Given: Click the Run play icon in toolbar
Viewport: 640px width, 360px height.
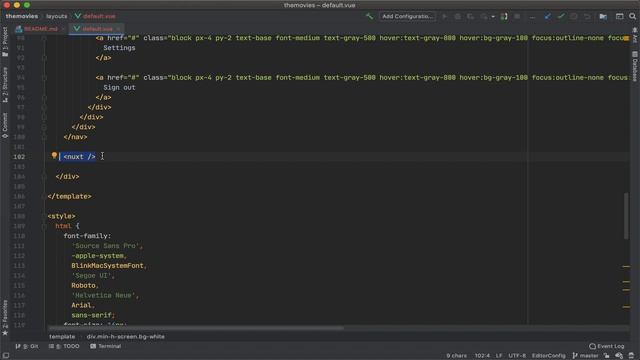Looking at the screenshot, I should point(444,16).
